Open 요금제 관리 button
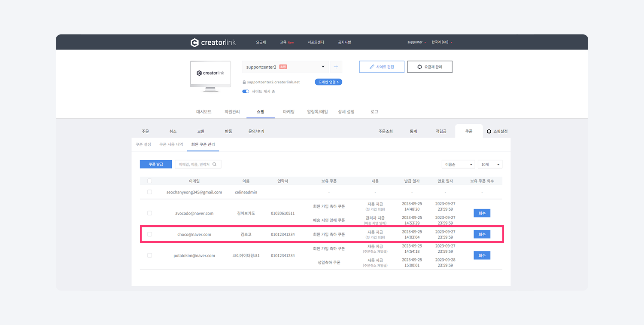Image resolution: width=644 pixels, height=325 pixels. click(x=429, y=67)
